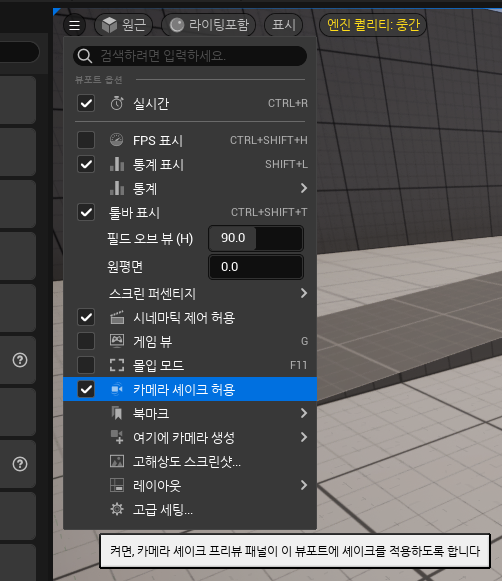Expand the 스크린 퍼센티지 submenu arrow
This screenshot has width=502, height=581.
click(x=304, y=293)
